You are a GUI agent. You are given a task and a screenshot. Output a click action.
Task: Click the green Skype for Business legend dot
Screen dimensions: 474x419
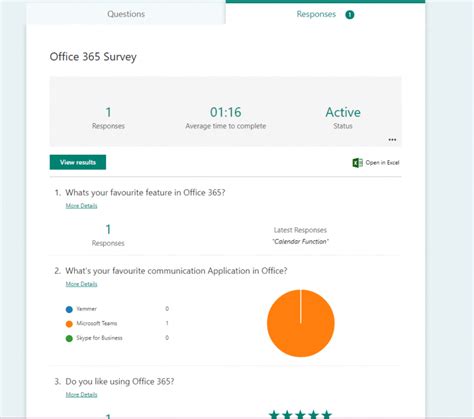69,339
